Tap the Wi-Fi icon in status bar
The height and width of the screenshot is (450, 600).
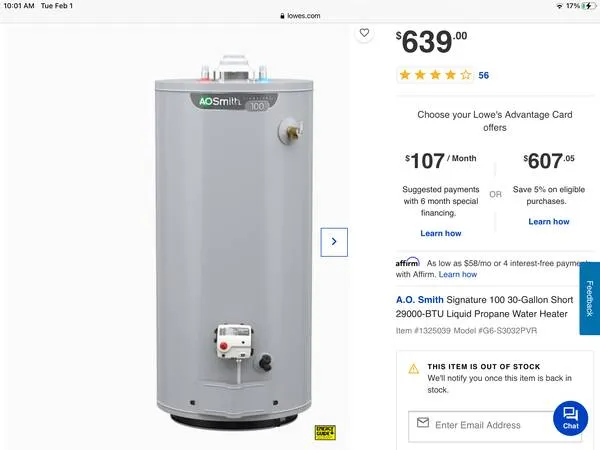point(559,6)
